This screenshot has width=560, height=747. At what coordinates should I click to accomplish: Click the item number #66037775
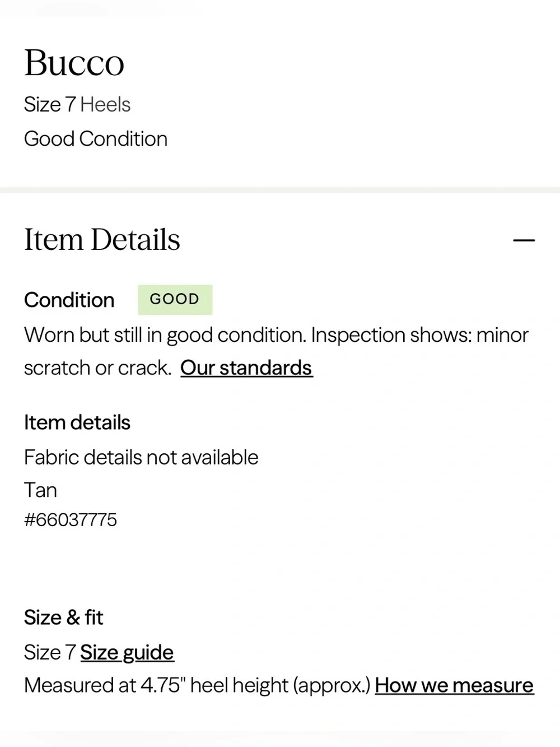click(71, 520)
